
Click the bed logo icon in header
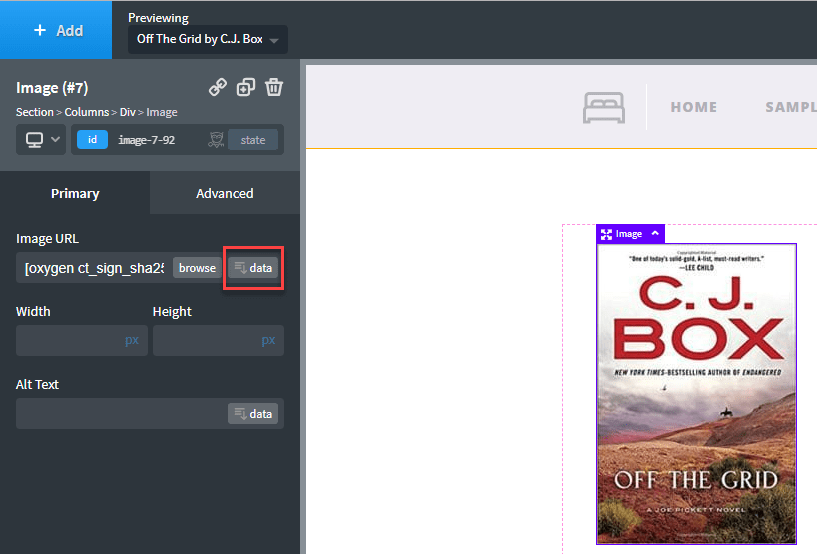click(x=604, y=107)
